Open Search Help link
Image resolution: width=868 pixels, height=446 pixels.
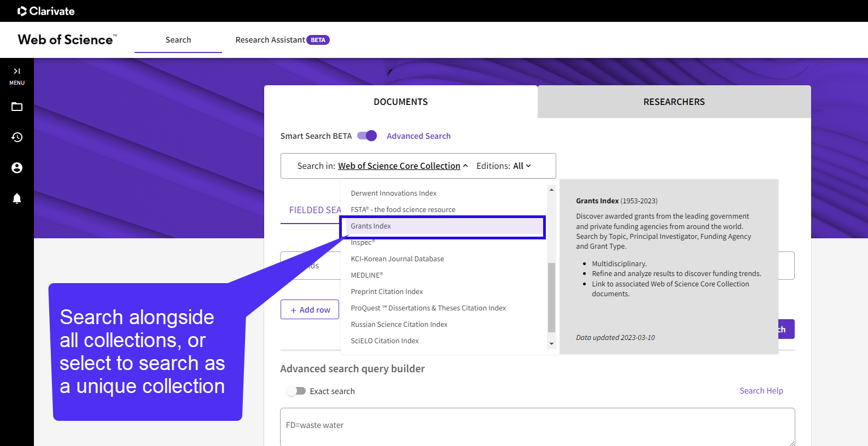click(761, 391)
